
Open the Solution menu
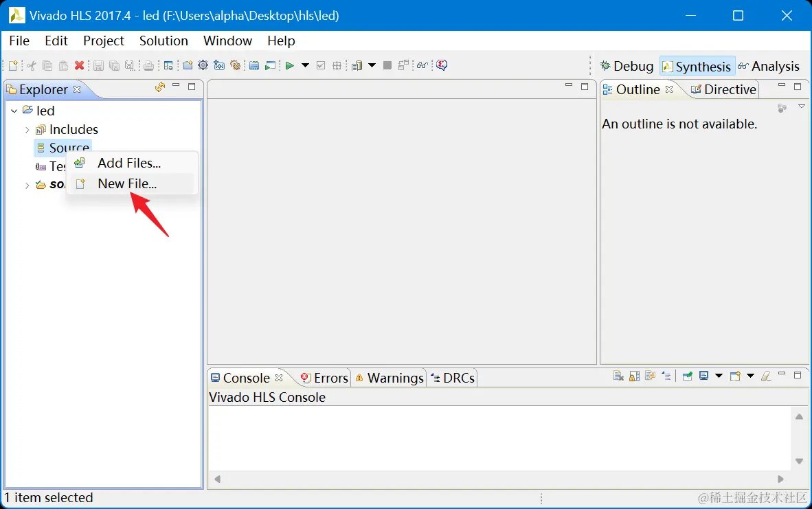(x=163, y=41)
